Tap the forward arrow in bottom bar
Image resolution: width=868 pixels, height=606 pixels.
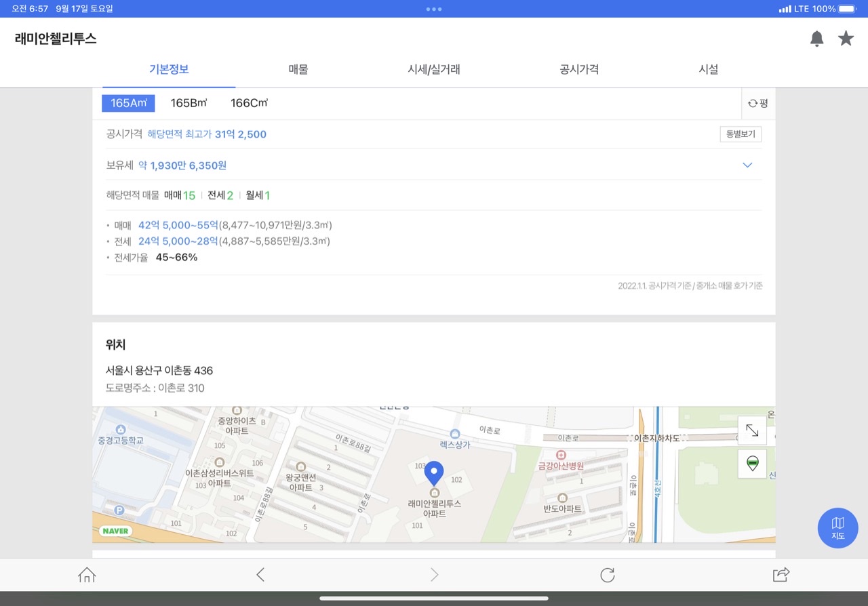click(434, 575)
